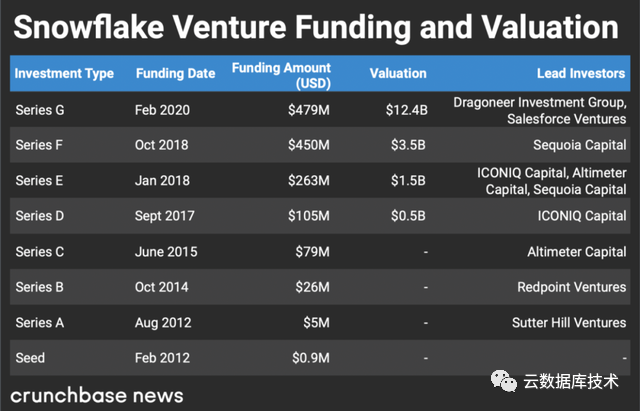The width and height of the screenshot is (640, 411).
Task: Click the Snowflake Venture Funding and Valuation title
Action: [320, 27]
